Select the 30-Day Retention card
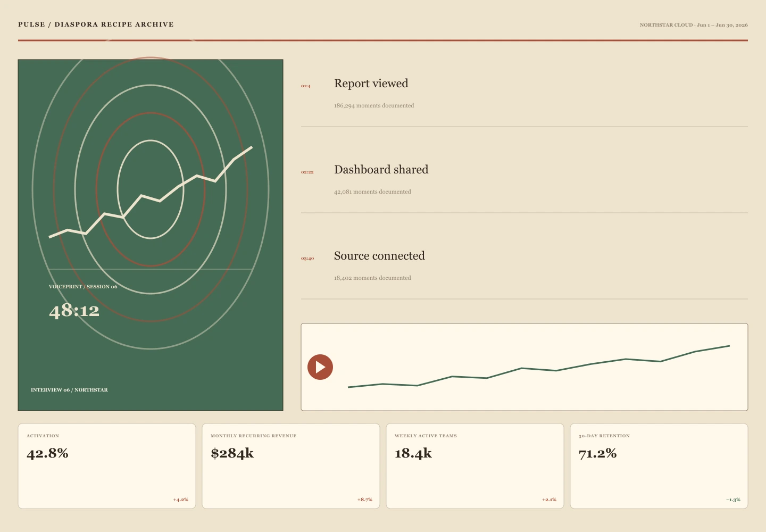This screenshot has height=532, width=766. 659,466
